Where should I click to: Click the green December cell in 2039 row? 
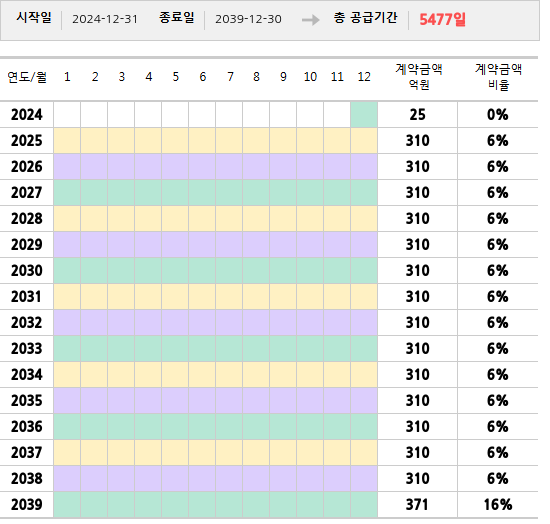point(364,504)
